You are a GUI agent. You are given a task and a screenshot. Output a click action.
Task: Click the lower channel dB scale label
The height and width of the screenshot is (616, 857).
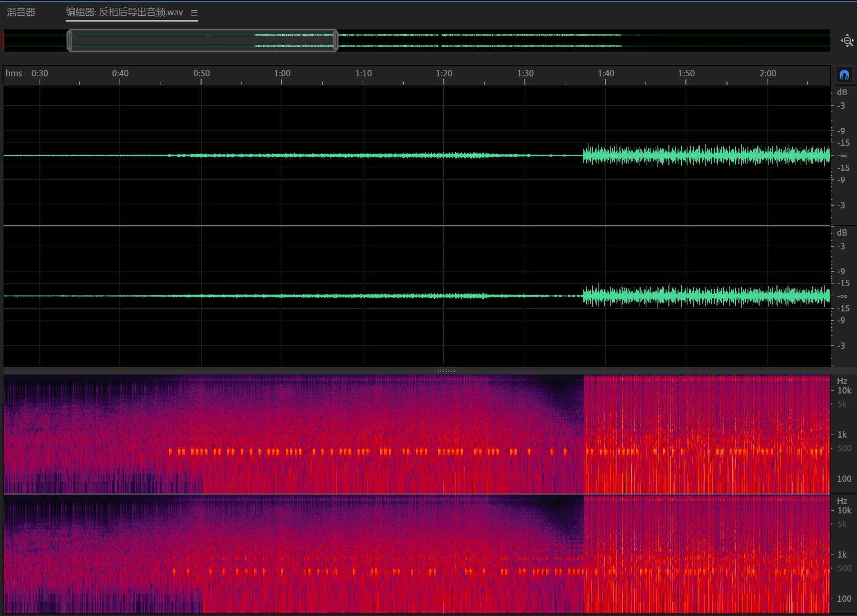[842, 233]
